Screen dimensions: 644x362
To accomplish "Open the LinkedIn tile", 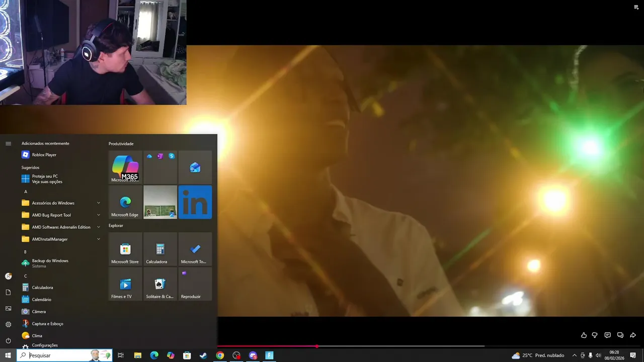I will point(195,202).
